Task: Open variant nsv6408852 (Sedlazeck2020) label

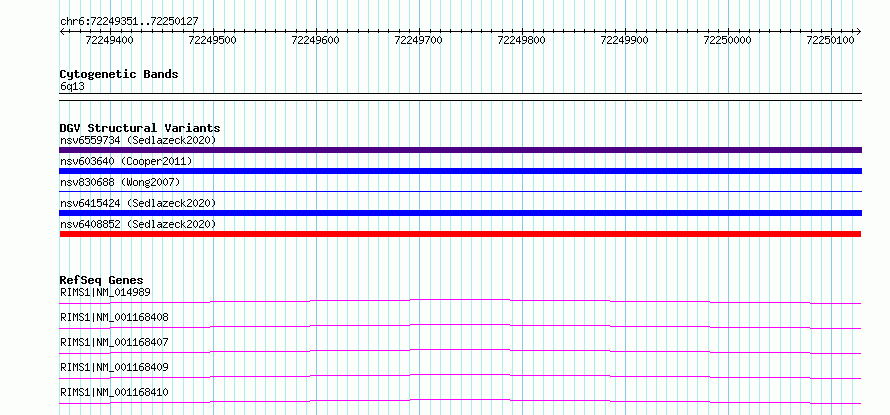Action: [138, 224]
